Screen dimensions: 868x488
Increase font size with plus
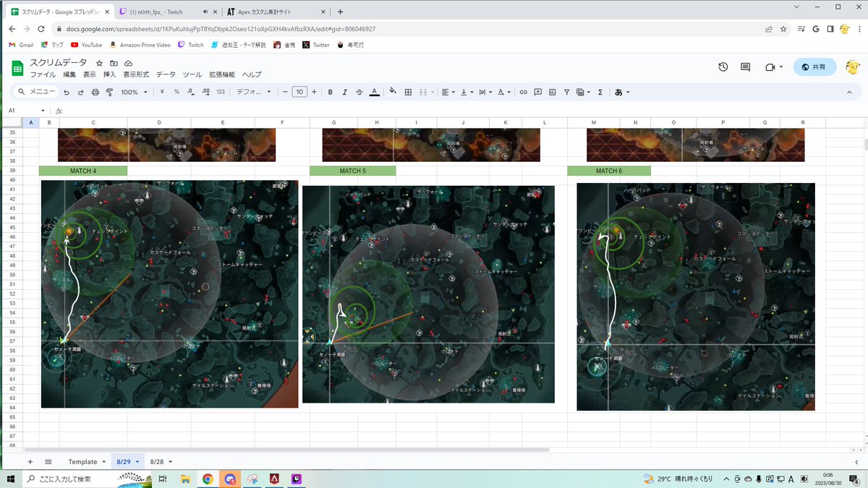click(x=314, y=92)
